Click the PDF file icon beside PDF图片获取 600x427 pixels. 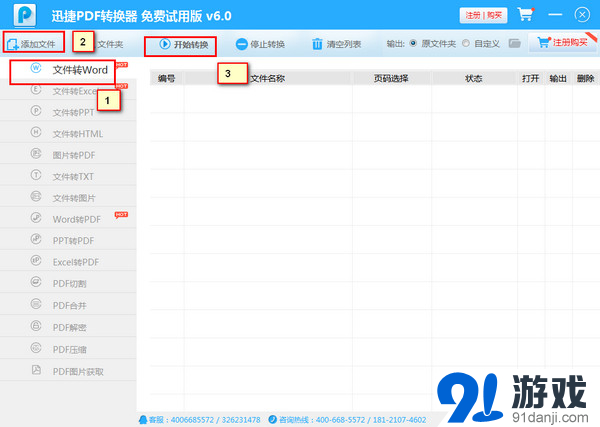tap(36, 370)
